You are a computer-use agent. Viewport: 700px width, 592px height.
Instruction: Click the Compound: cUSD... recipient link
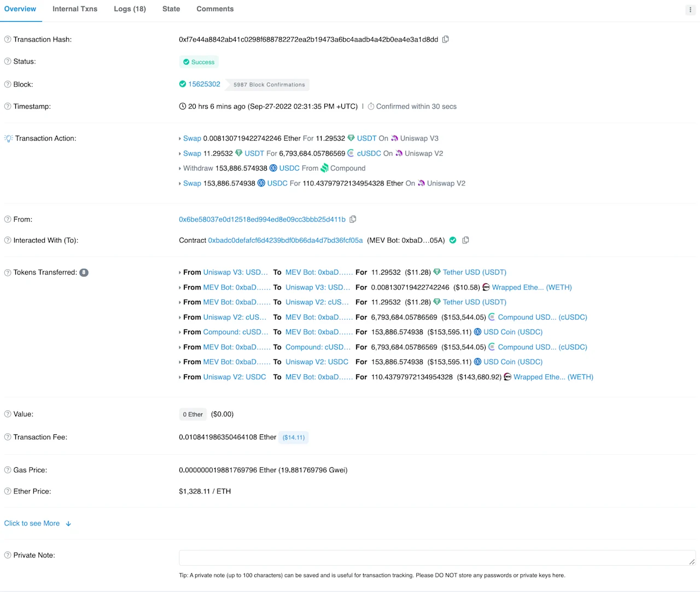pos(317,347)
